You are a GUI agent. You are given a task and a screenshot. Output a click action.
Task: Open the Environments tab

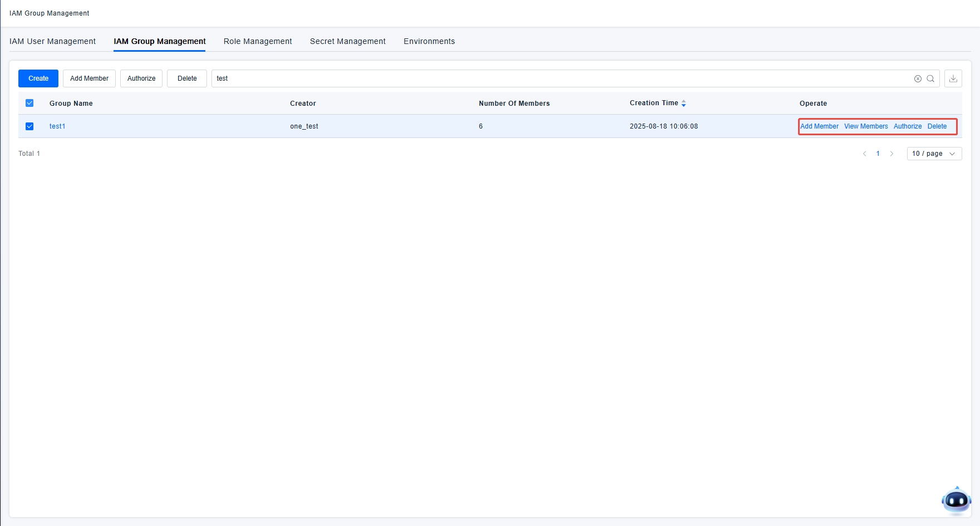click(429, 41)
